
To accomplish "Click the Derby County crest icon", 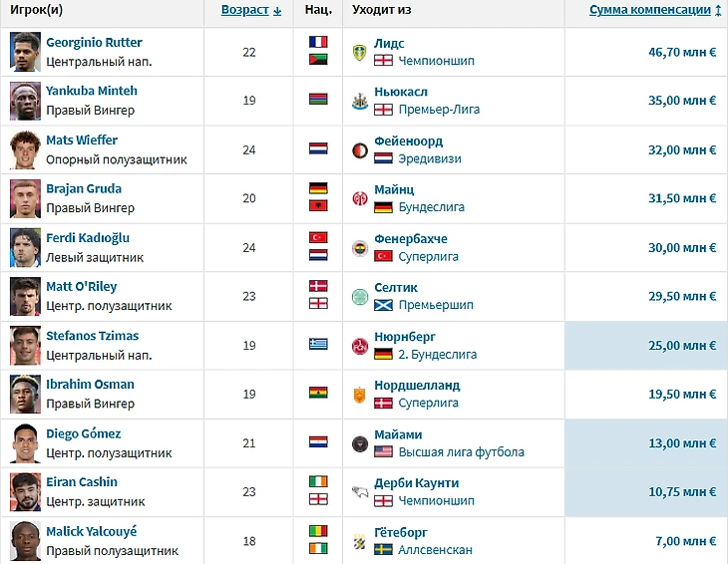I will tap(360, 491).
